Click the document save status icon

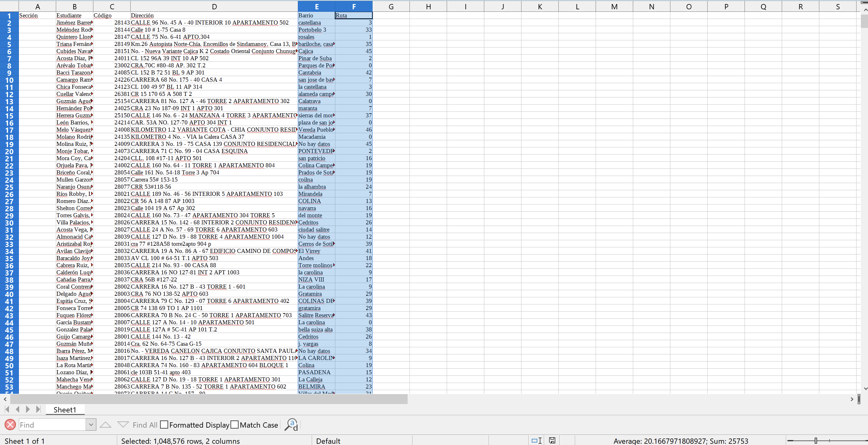pyautogui.click(x=552, y=440)
